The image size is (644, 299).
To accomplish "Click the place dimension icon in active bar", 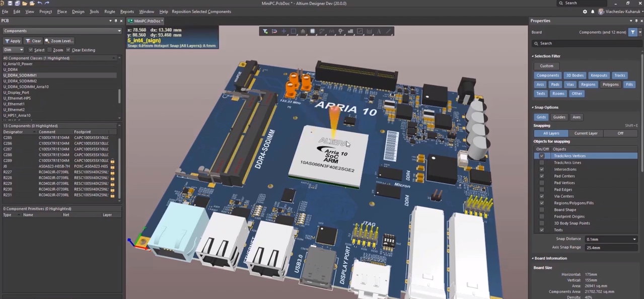I will pyautogui.click(x=369, y=31).
